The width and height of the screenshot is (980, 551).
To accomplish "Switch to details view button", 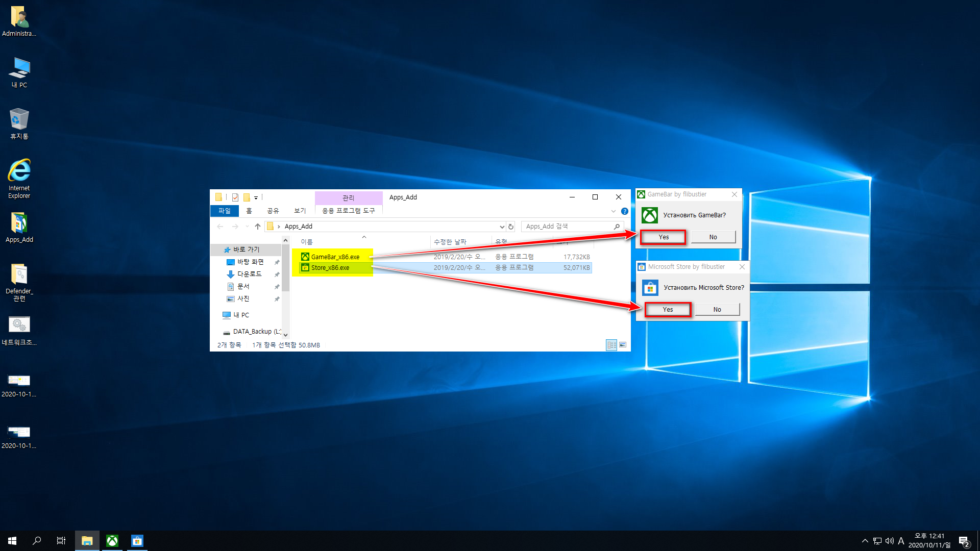I will pyautogui.click(x=611, y=345).
